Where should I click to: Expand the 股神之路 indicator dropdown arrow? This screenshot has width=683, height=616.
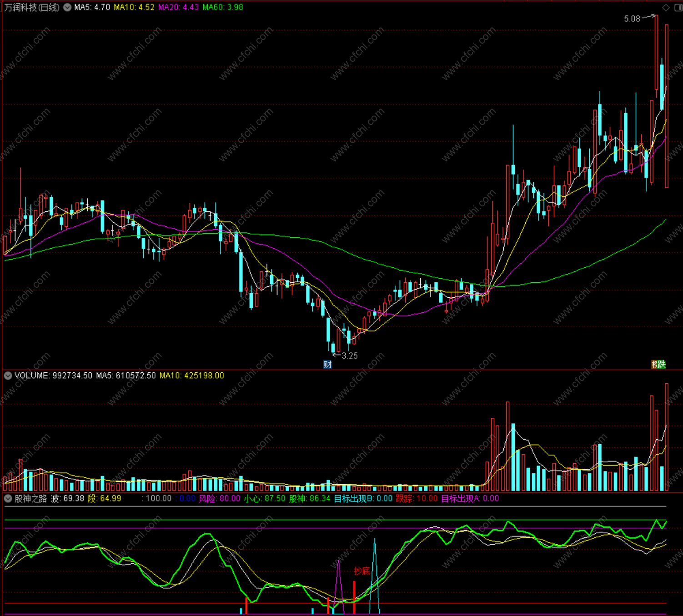(8, 498)
